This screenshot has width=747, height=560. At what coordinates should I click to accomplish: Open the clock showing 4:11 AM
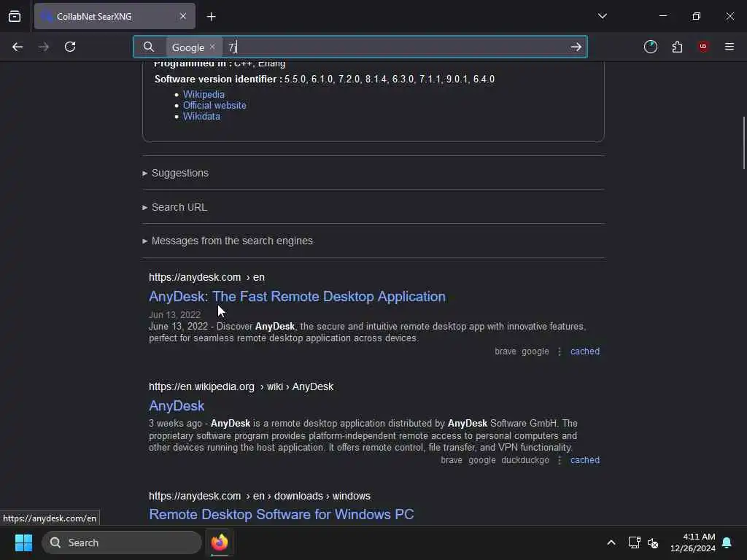tap(693, 542)
